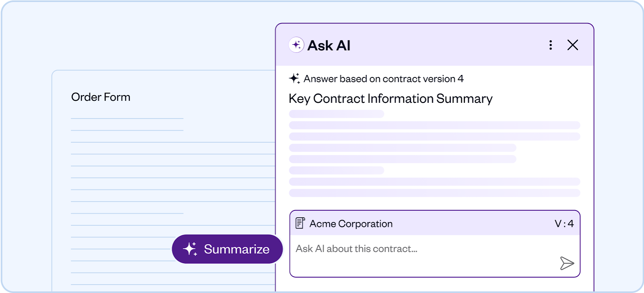The height and width of the screenshot is (293, 644).
Task: Click the sparkle icon inside Summarize button
Action: click(x=190, y=249)
